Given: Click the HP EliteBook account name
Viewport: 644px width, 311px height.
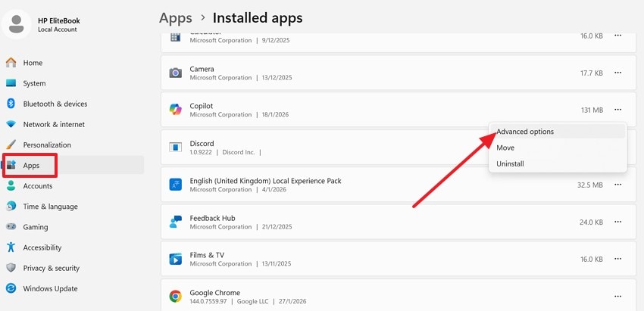Looking at the screenshot, I should [59, 20].
